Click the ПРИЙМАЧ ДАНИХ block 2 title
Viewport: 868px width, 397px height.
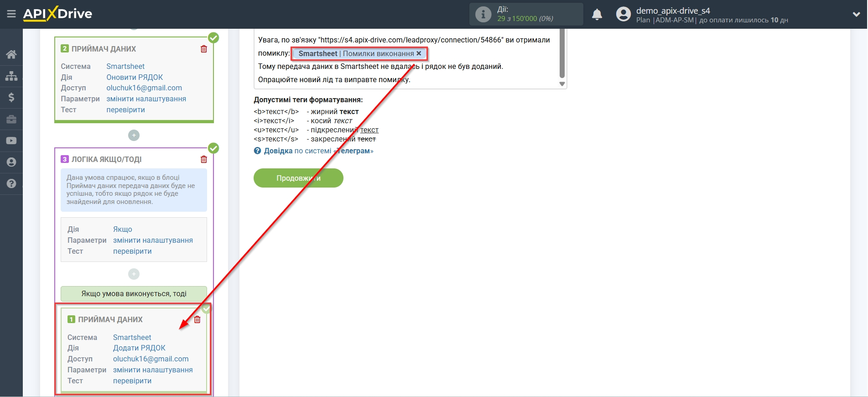[x=104, y=49]
